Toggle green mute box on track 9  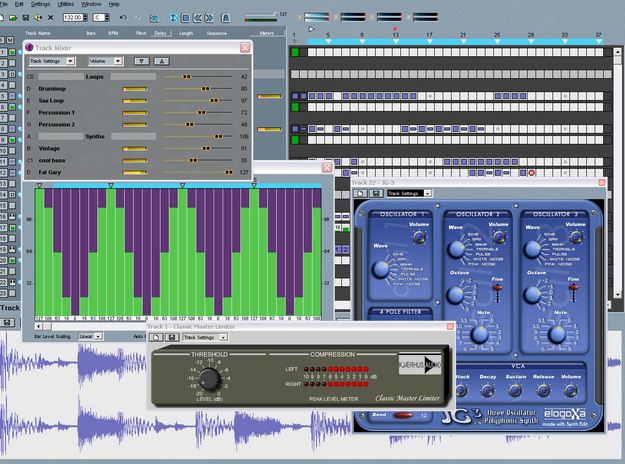coord(12,140)
